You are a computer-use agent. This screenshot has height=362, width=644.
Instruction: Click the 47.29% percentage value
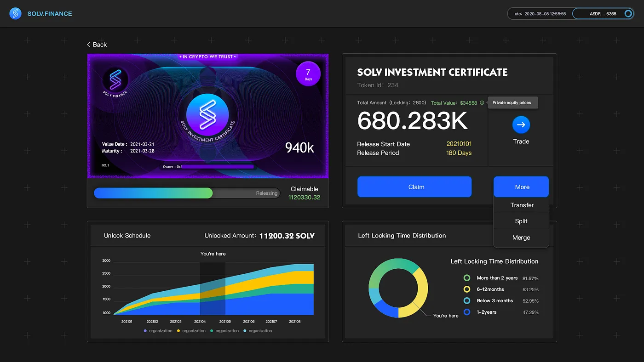[x=530, y=312]
